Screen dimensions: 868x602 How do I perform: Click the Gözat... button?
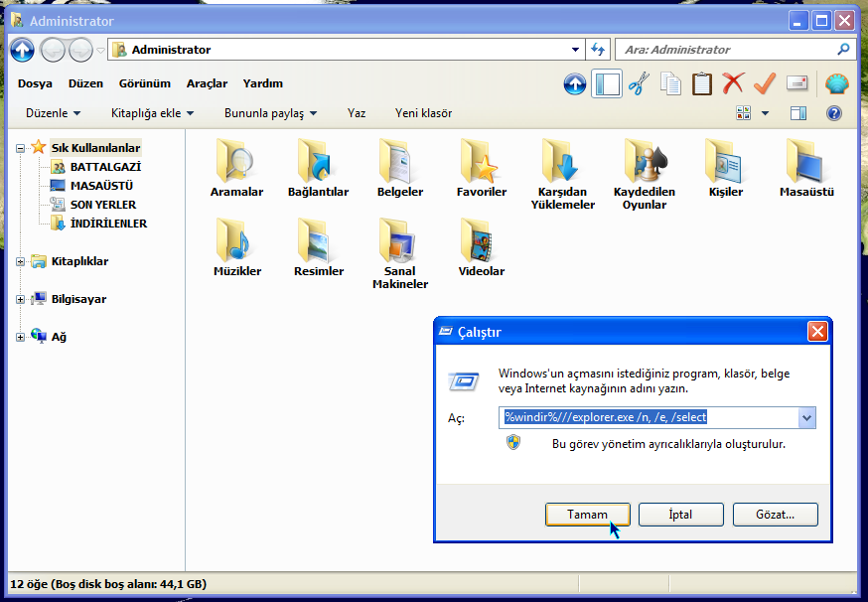point(775,515)
